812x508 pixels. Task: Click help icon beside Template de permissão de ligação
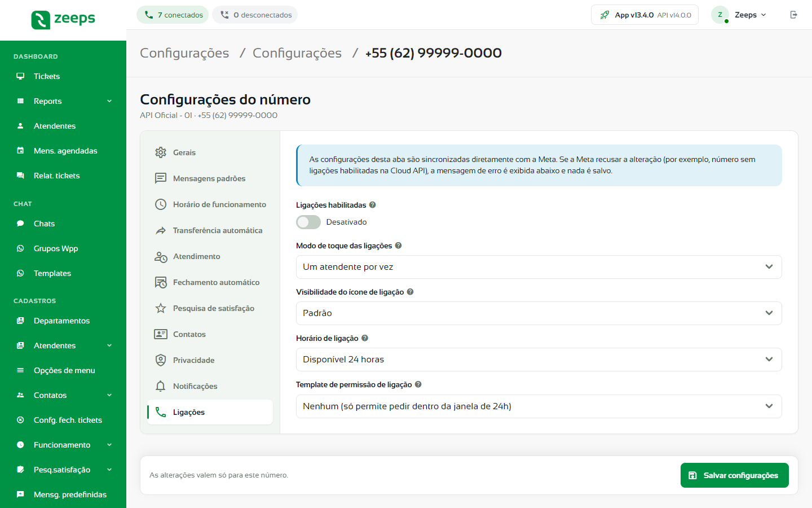point(418,384)
